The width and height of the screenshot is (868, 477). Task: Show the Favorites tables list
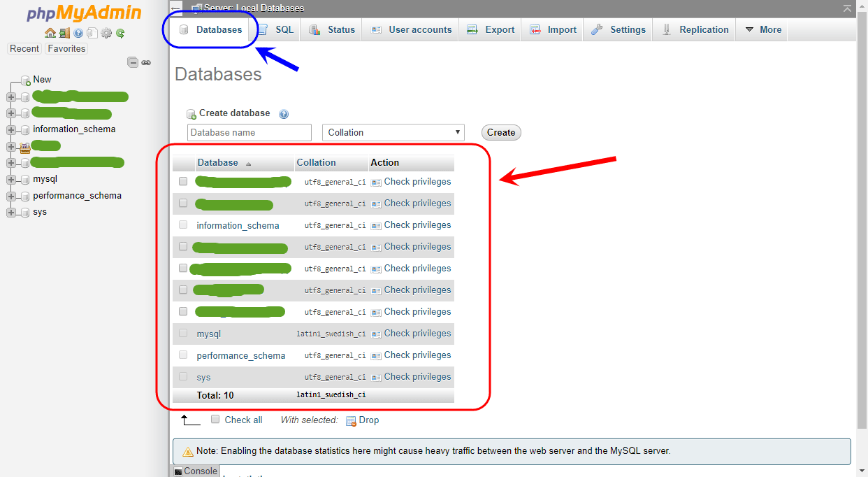click(x=66, y=48)
